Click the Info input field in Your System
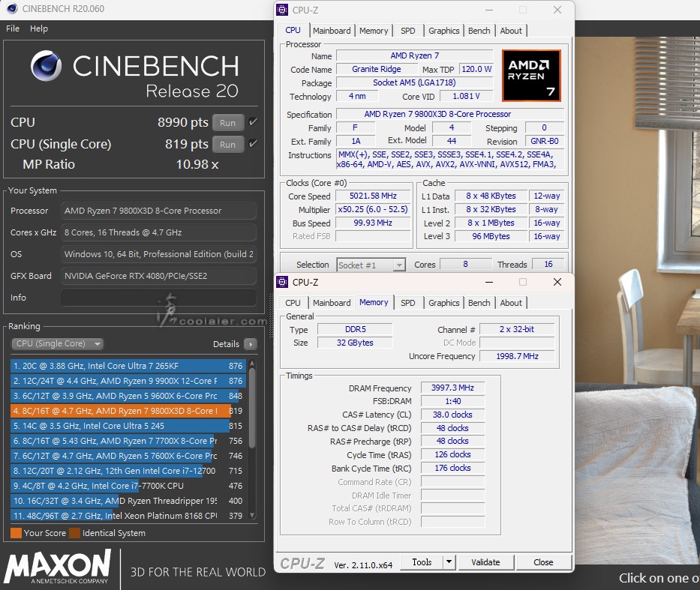Viewport: 700px width, 590px height. point(158,298)
